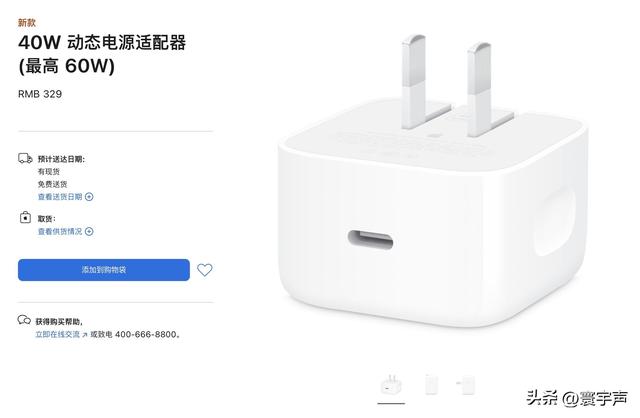Click the main charger product image
Viewport: 640px width, 418px height.
[x=433, y=182]
